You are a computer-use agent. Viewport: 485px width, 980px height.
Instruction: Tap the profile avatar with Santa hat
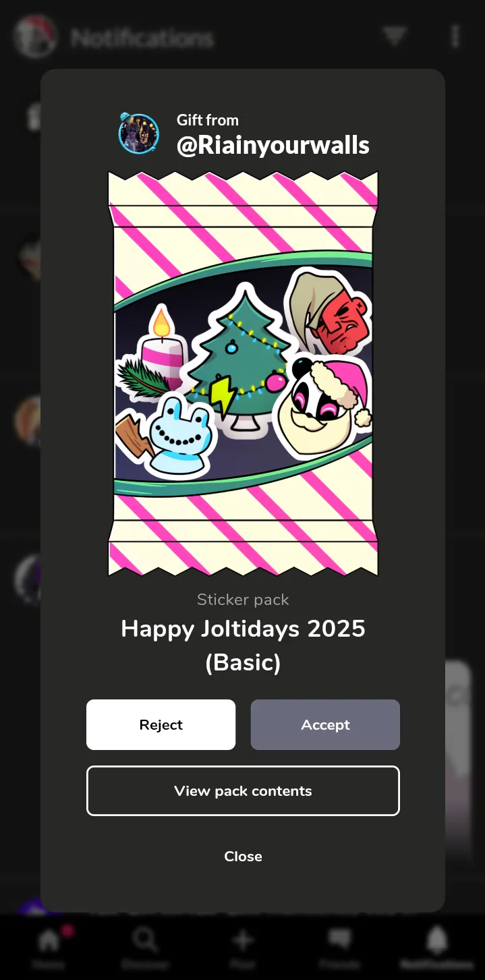pyautogui.click(x=35, y=36)
